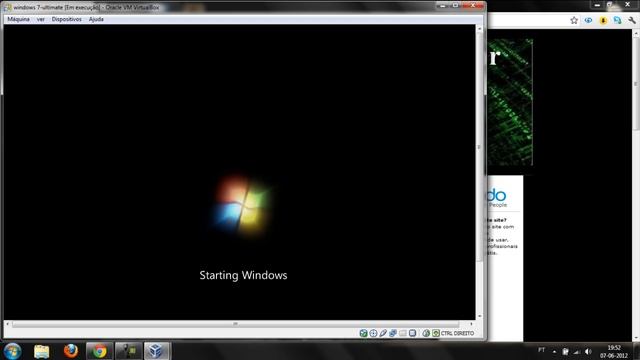
Task: Click the network signal tray icon
Action: click(577, 351)
